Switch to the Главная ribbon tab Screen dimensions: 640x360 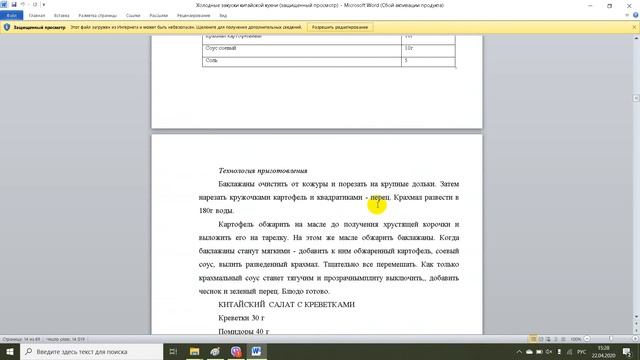point(37,16)
